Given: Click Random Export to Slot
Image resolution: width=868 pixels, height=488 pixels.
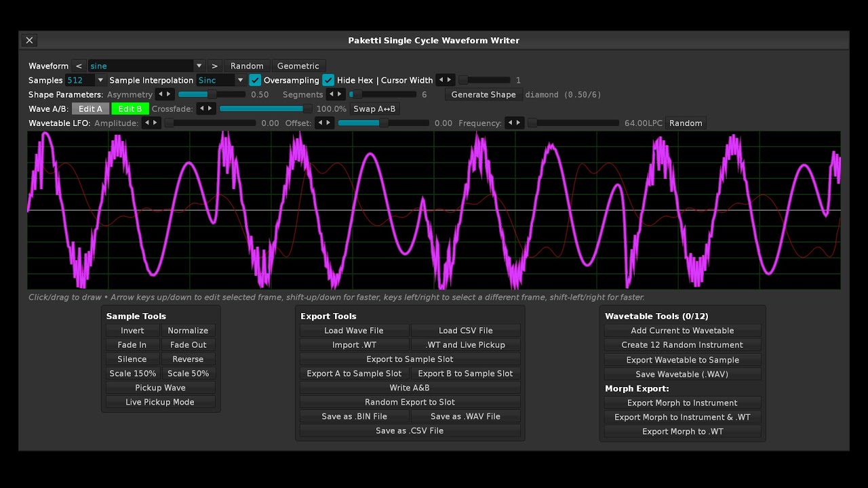Looking at the screenshot, I should pos(410,401).
